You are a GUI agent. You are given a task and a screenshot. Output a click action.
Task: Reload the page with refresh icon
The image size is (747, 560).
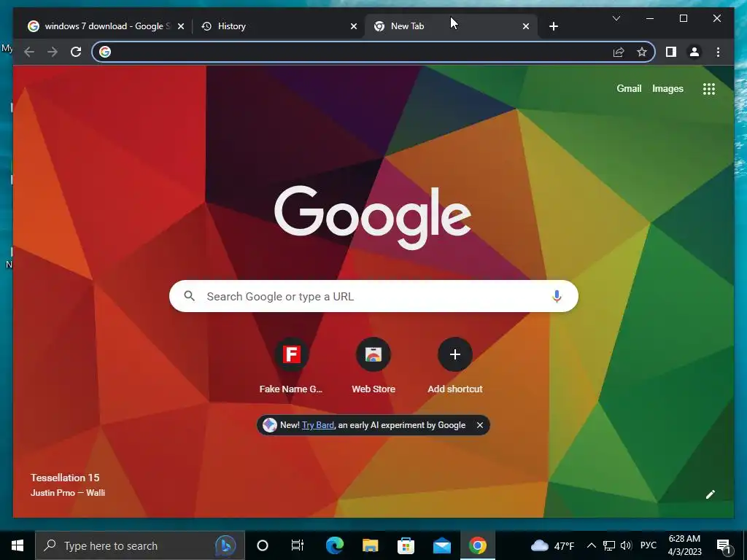pos(76,52)
